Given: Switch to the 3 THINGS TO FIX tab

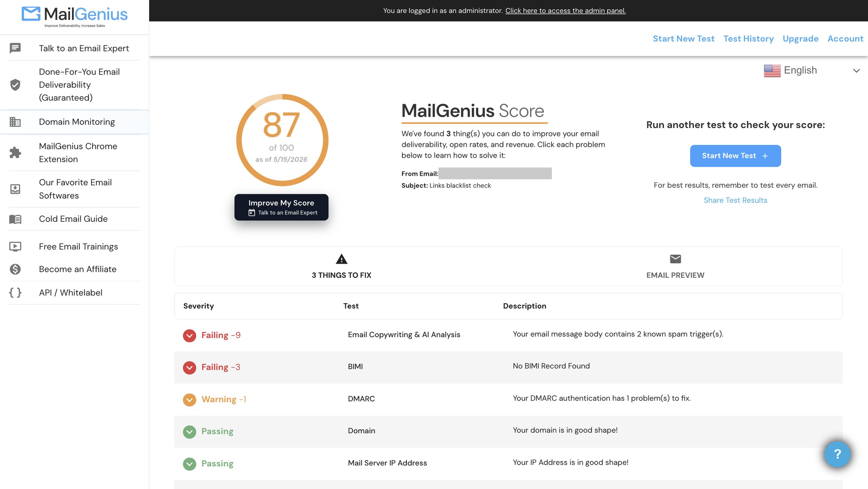Looking at the screenshot, I should [341, 267].
